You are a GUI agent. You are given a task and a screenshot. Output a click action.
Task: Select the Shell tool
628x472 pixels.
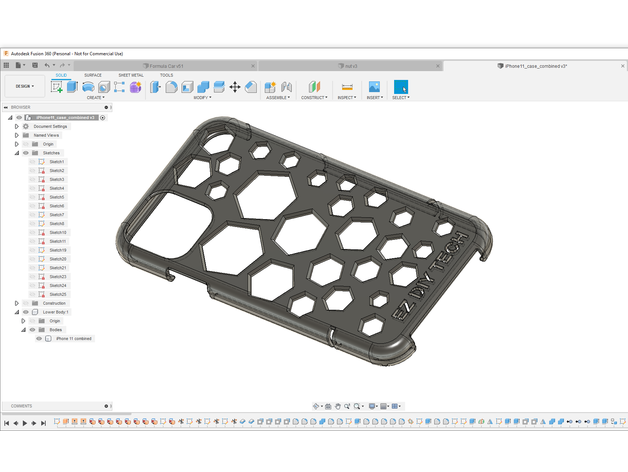tap(187, 87)
